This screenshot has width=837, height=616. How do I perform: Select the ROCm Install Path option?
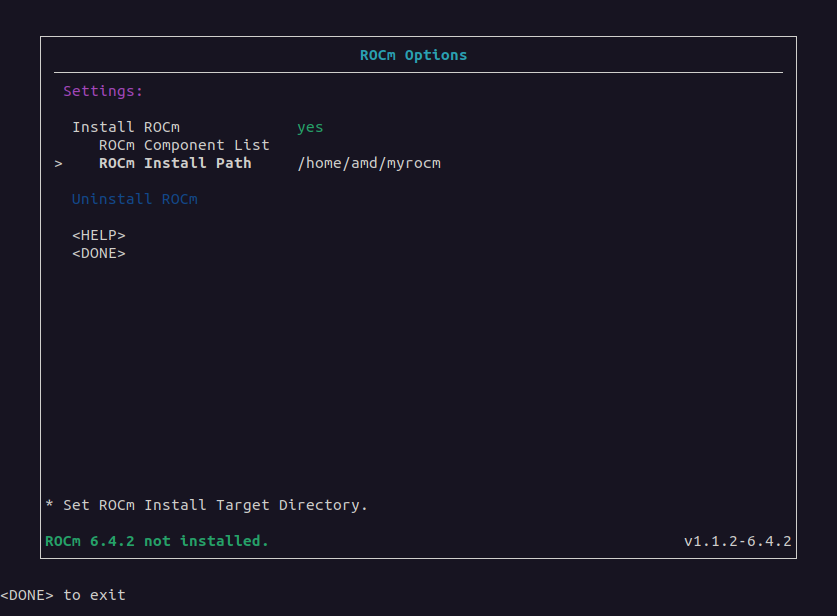tap(175, 163)
